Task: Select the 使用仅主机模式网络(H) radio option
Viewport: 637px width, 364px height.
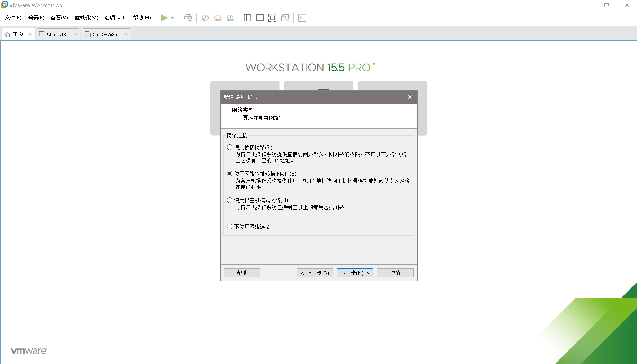Action: point(230,200)
